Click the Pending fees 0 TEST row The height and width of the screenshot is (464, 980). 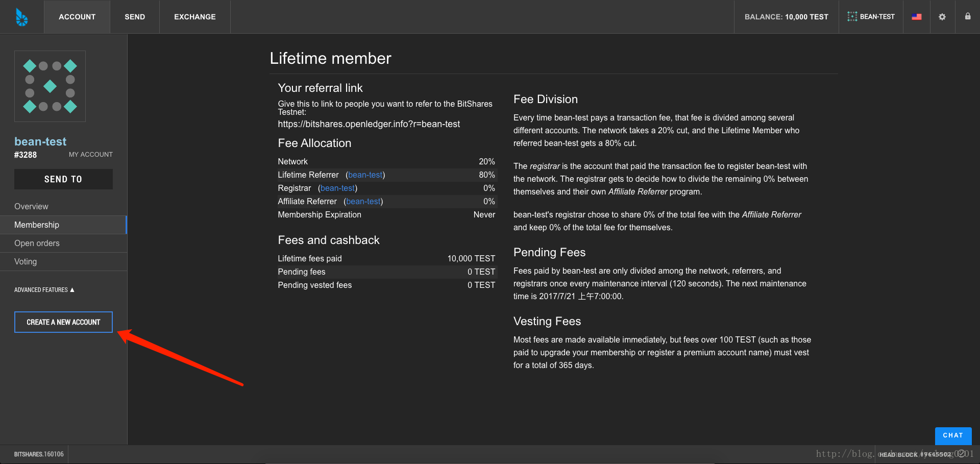point(386,272)
